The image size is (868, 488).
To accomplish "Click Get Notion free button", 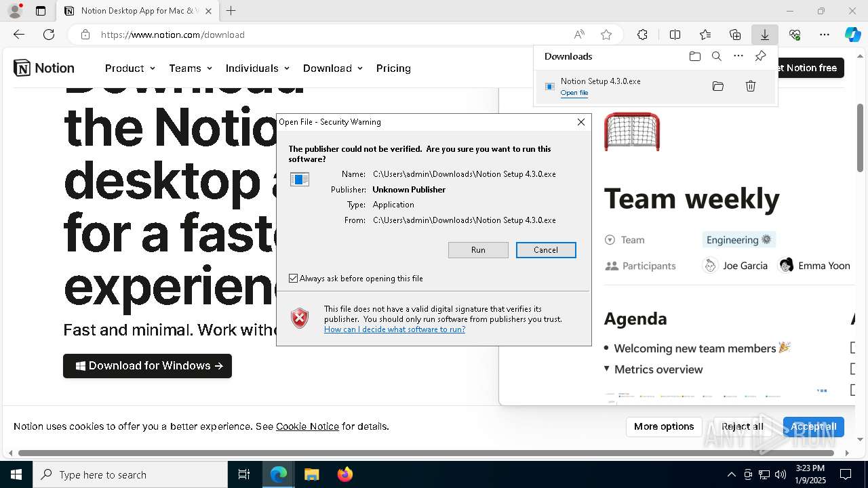I will tap(811, 68).
